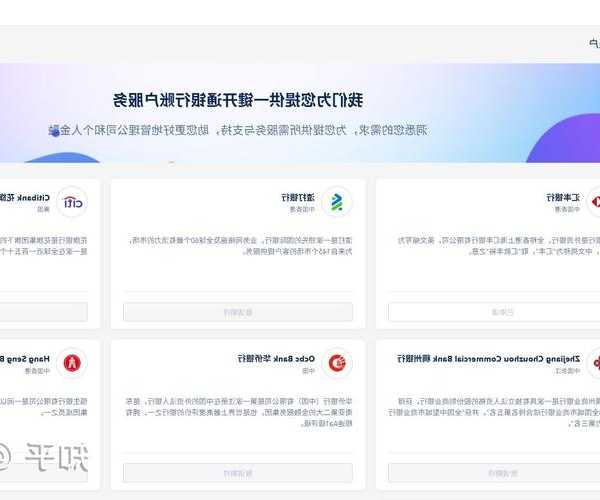
Task: Open the 渣打银行 card title
Action: pyautogui.click(x=298, y=198)
